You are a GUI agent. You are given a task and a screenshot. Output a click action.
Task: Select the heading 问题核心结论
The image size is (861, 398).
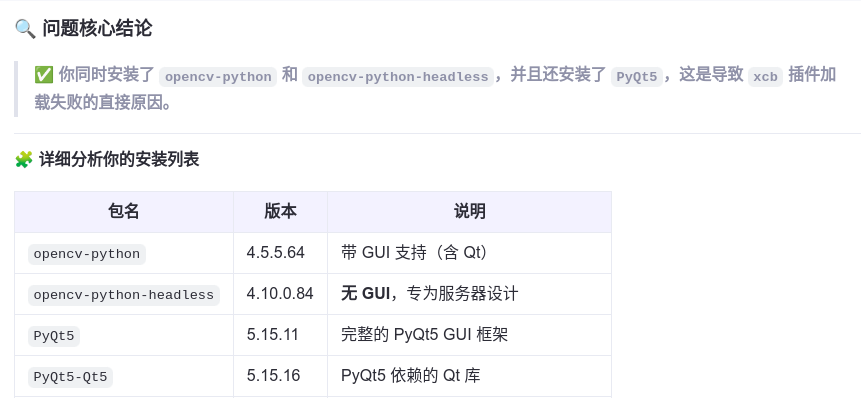pos(97,29)
